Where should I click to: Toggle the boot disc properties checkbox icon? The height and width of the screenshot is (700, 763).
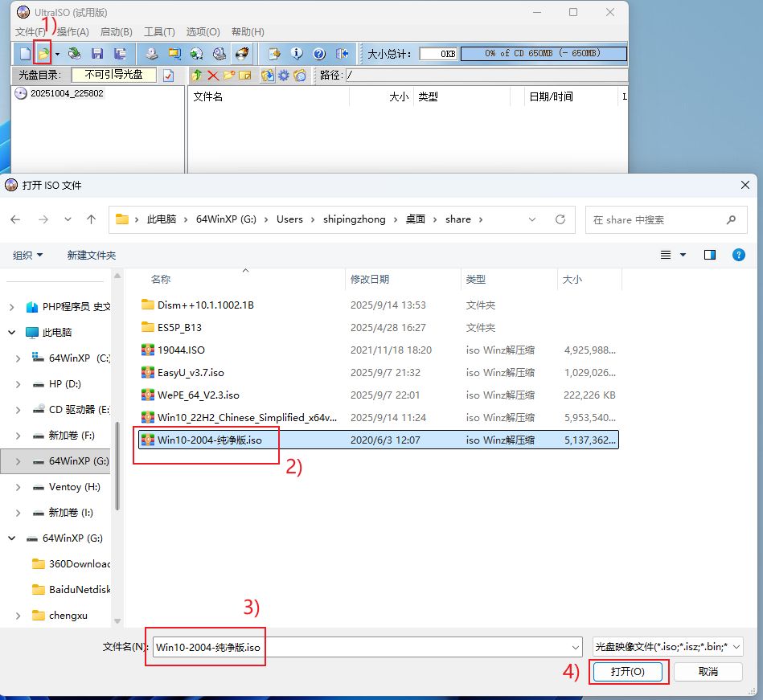[x=168, y=75]
